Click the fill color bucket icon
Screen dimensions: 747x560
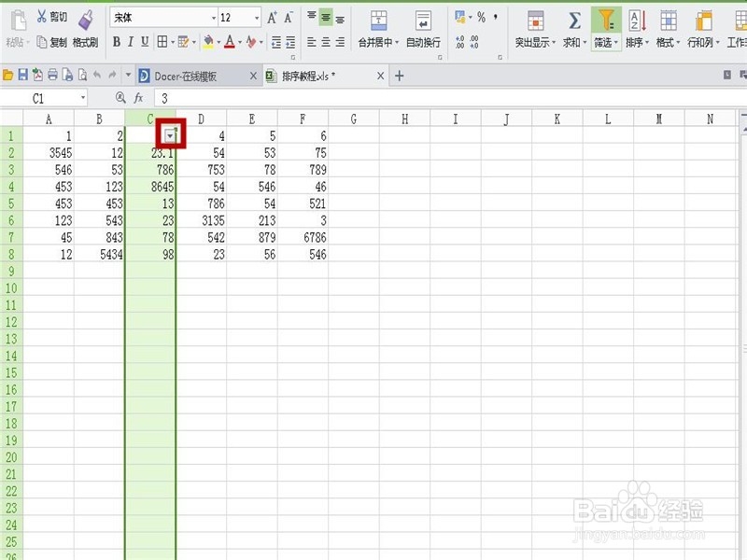pos(208,42)
